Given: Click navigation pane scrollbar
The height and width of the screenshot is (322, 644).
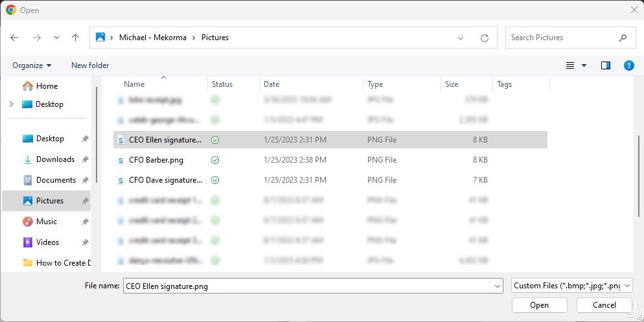Looking at the screenshot, I should pyautogui.click(x=97, y=134).
